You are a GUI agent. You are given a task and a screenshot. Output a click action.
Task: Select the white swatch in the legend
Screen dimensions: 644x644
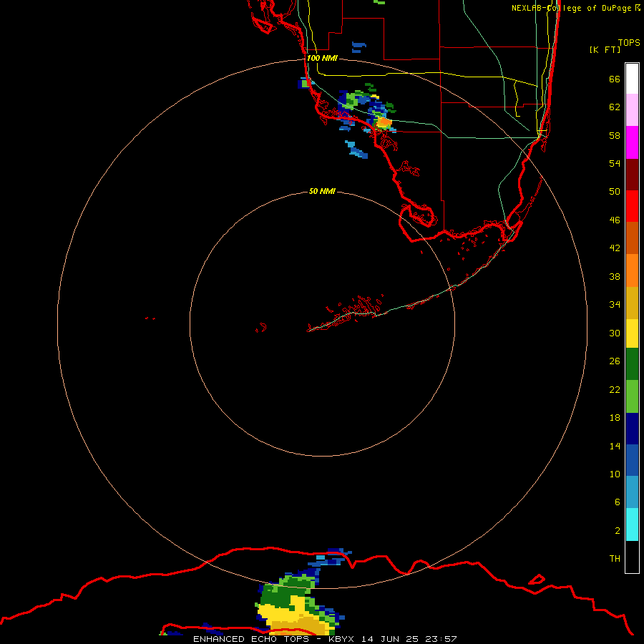pyautogui.click(x=632, y=79)
